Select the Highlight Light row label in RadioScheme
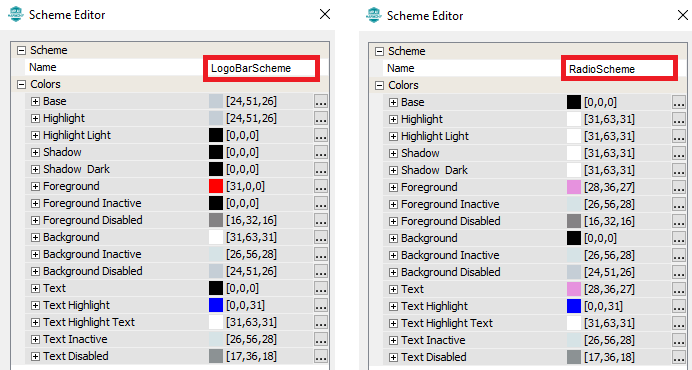692x370 pixels. click(435, 136)
